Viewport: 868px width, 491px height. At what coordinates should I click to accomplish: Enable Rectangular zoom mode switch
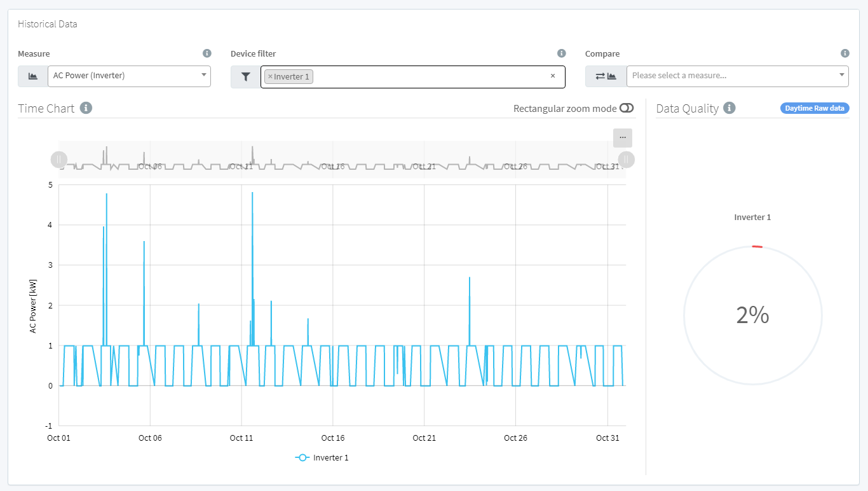pos(627,108)
